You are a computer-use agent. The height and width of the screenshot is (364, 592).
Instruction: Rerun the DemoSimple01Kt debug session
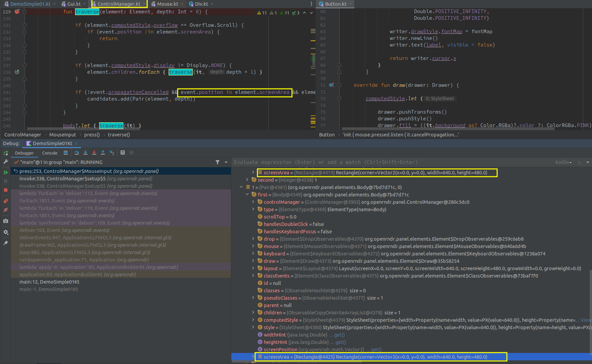pos(5,153)
